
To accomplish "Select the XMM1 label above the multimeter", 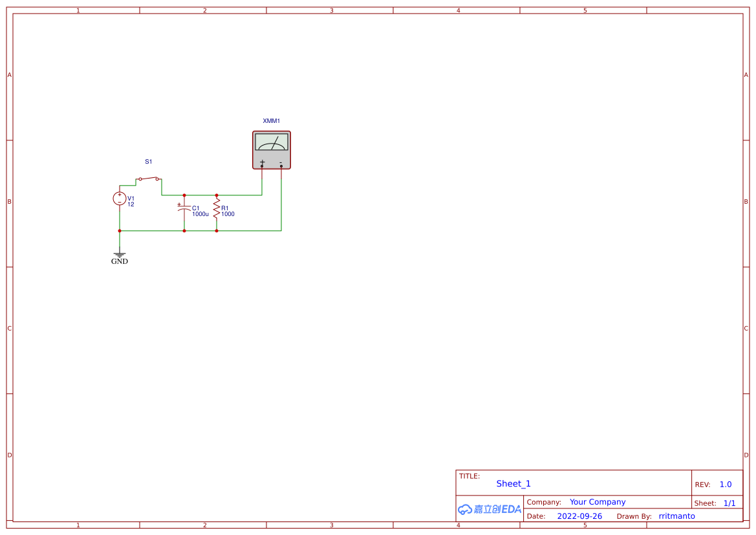I will [271, 120].
